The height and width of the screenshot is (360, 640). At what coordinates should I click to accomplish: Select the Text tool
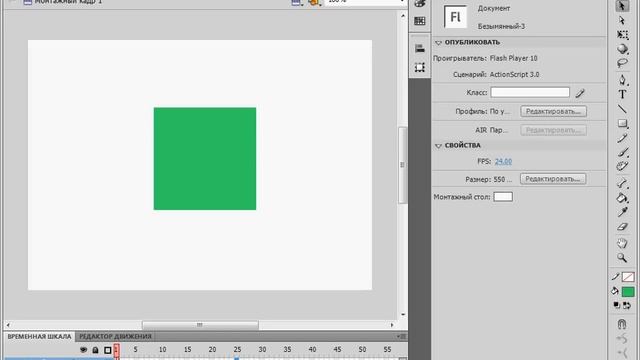622,94
